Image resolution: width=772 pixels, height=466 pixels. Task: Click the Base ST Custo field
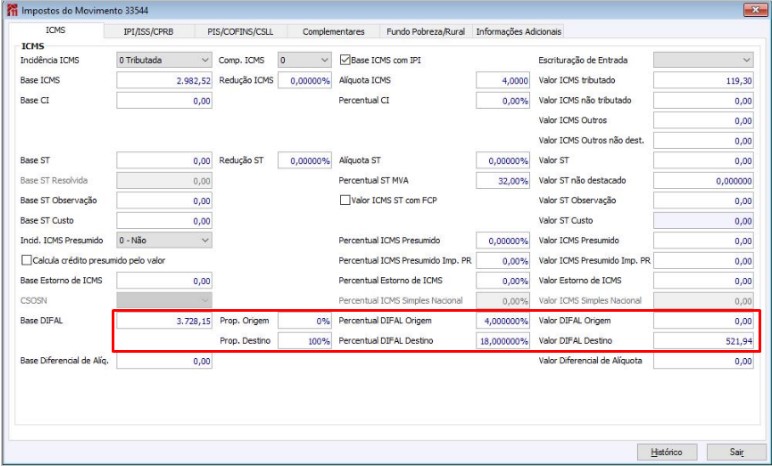[x=164, y=221]
